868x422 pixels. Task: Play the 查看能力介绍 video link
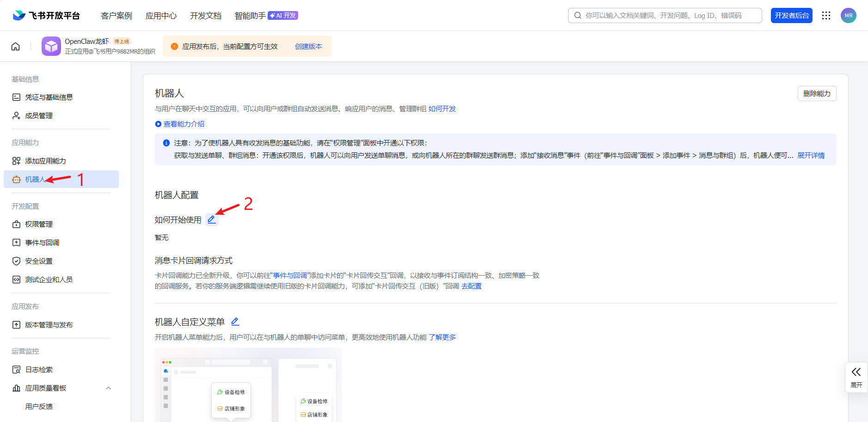coord(180,124)
